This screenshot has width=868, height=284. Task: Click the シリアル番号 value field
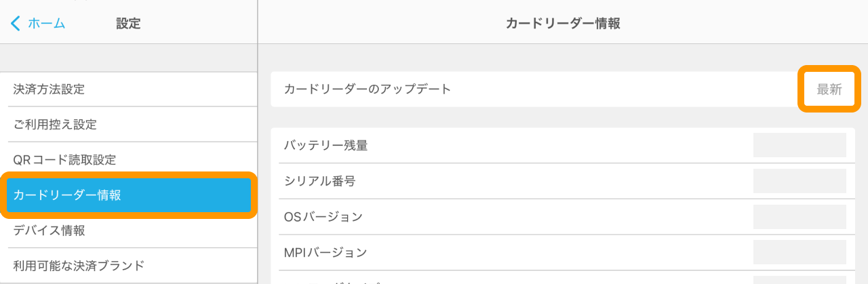(x=800, y=181)
